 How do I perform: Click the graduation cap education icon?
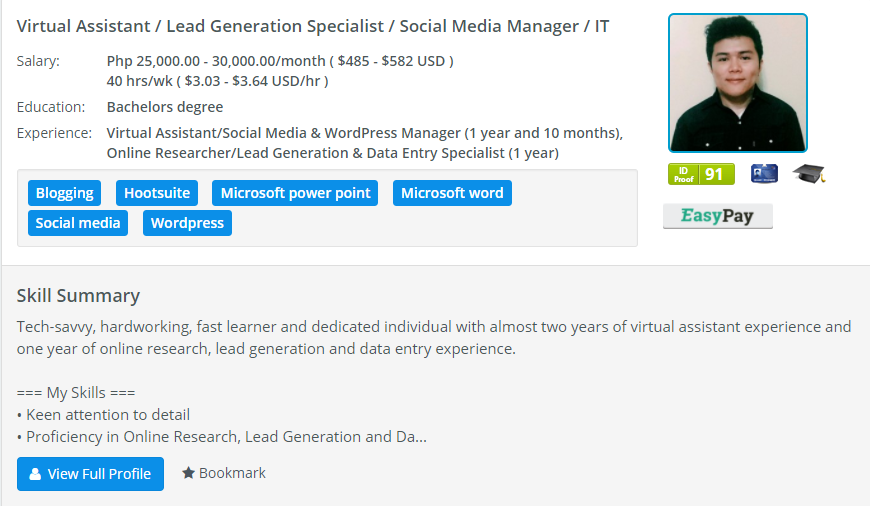click(x=809, y=174)
